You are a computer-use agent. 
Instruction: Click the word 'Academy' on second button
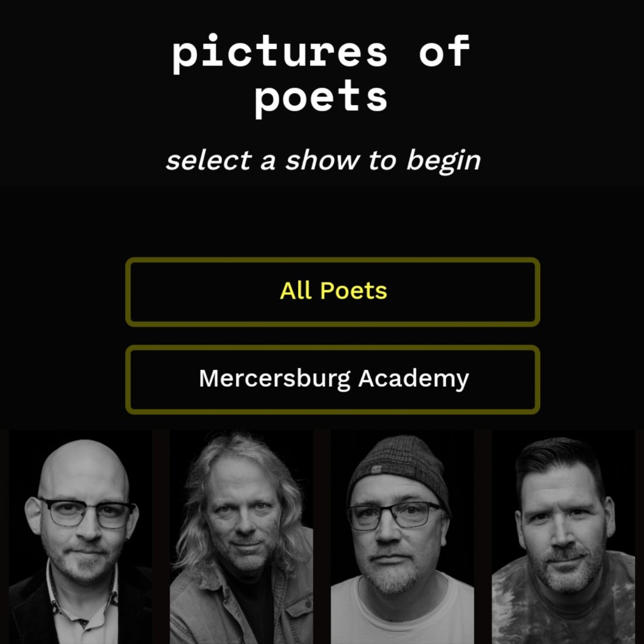[x=414, y=379]
